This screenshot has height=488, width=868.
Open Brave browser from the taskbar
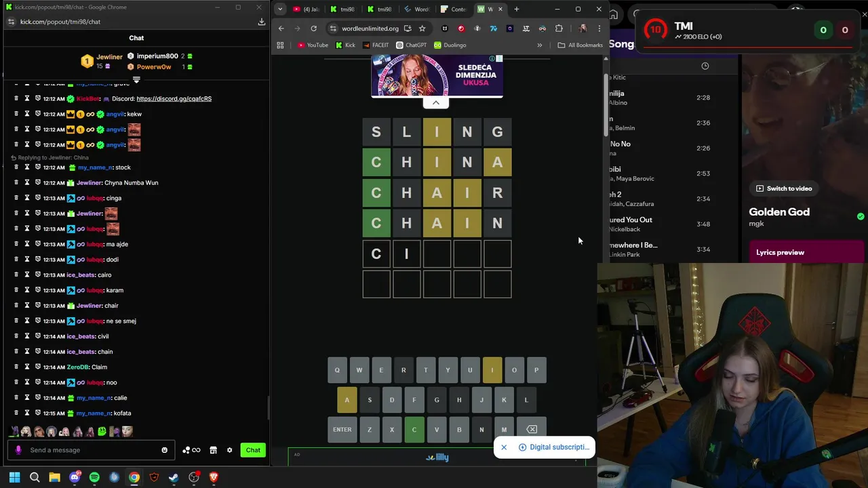214,477
